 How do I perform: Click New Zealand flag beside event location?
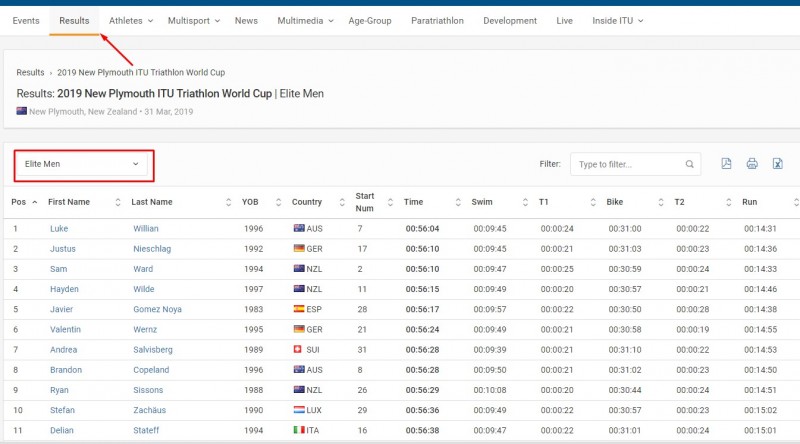pyautogui.click(x=21, y=111)
